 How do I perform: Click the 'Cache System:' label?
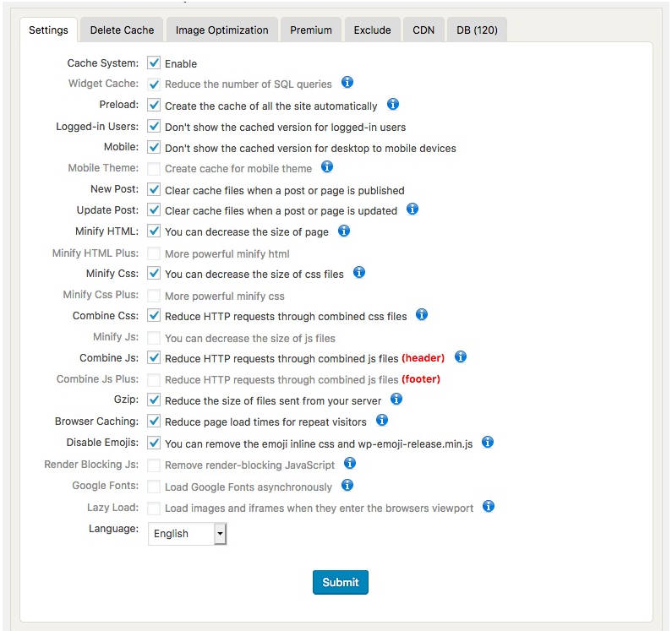[103, 63]
